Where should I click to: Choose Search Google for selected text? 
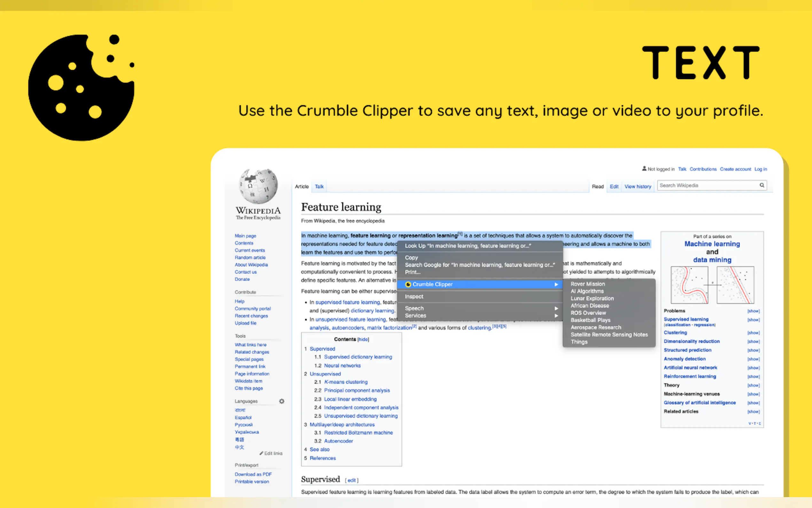click(480, 265)
